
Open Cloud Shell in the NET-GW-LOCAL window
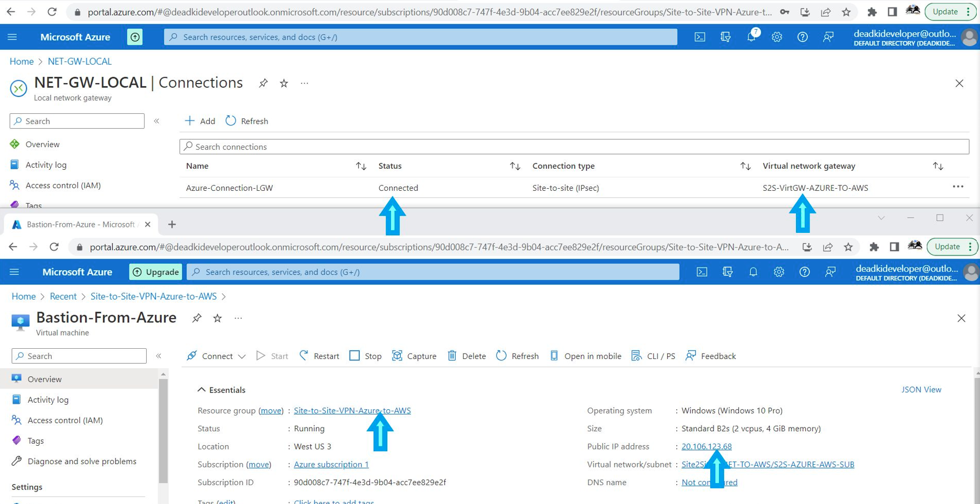click(x=700, y=37)
